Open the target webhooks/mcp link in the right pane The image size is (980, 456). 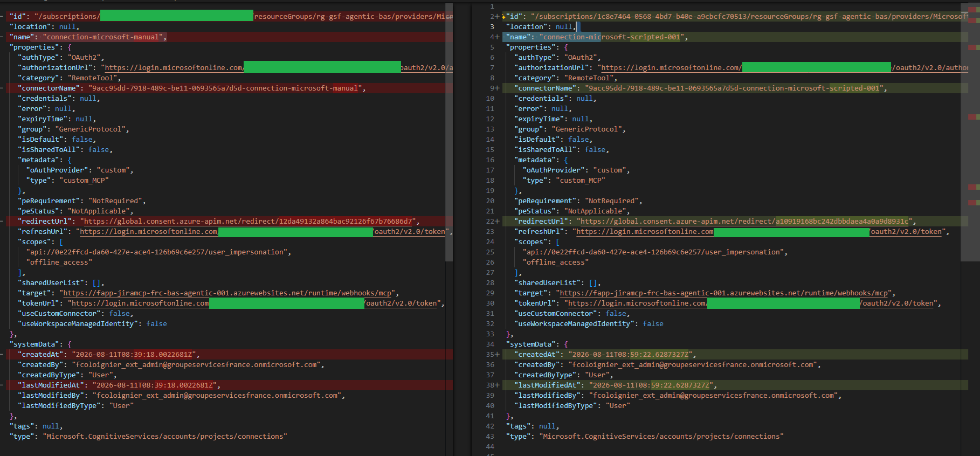[x=724, y=293]
